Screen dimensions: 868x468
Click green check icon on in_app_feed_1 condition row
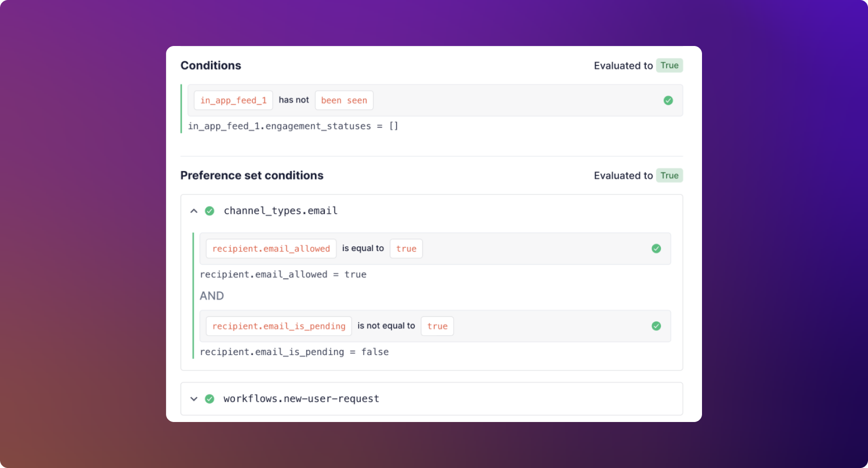click(x=668, y=100)
